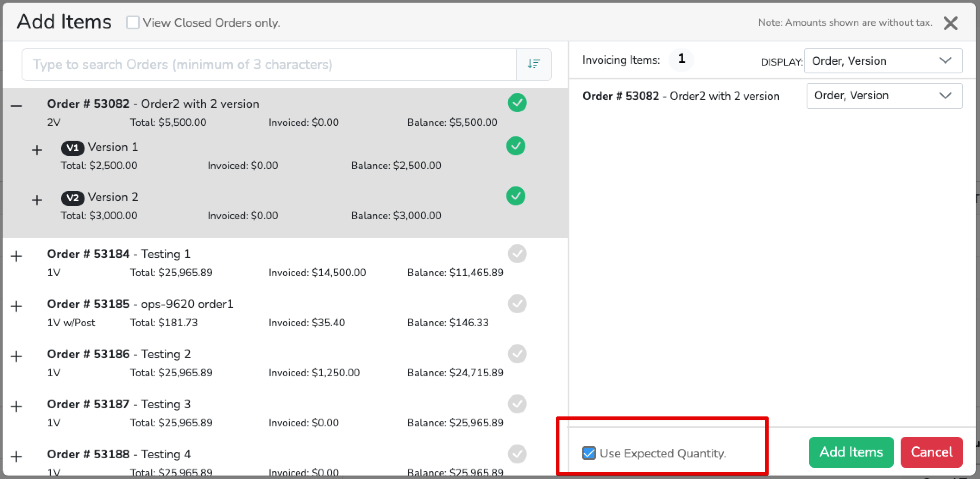980x479 pixels.
Task: Toggle green checkmark for Version 1
Action: pos(516,146)
